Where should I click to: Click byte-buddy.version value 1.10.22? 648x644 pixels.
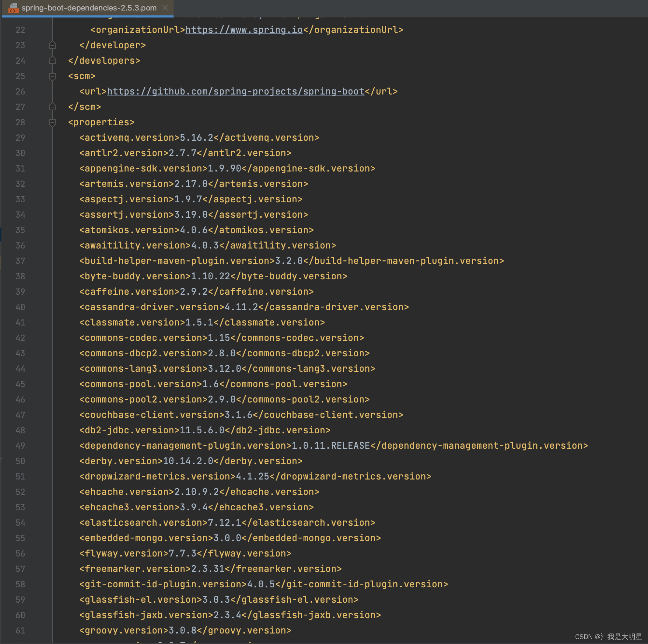coord(211,276)
